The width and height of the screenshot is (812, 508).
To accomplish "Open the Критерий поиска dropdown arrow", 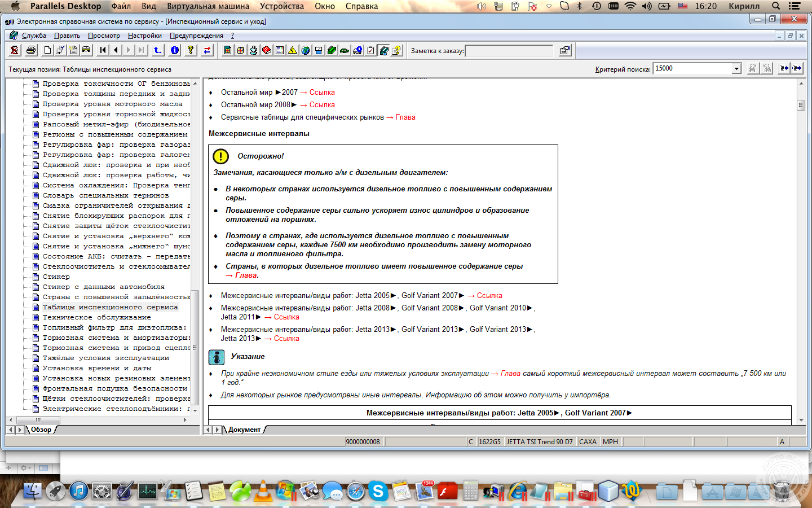I will [x=736, y=69].
